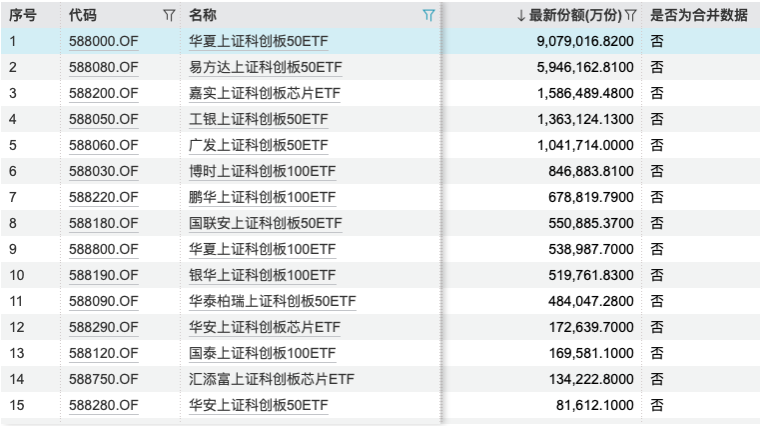Open 汇添富上证科创板芯片ETF fund link
This screenshot has height=426, width=760.
click(x=272, y=379)
